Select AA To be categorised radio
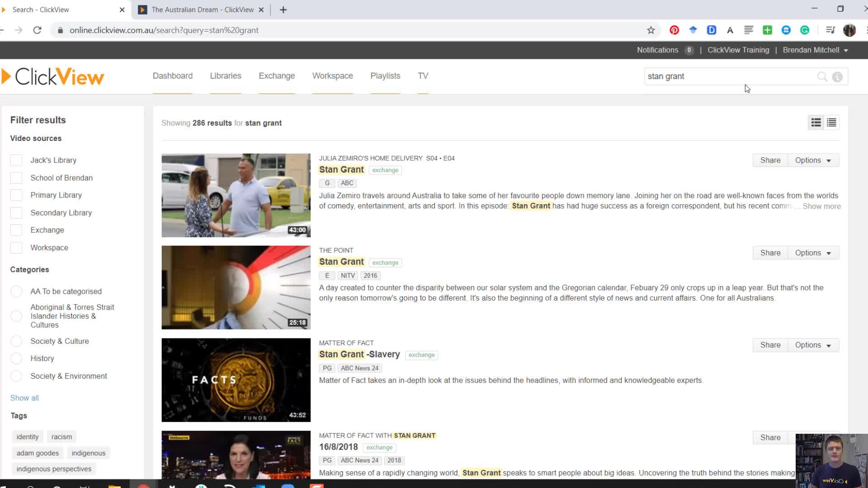This screenshot has width=868, height=488. coord(16,291)
